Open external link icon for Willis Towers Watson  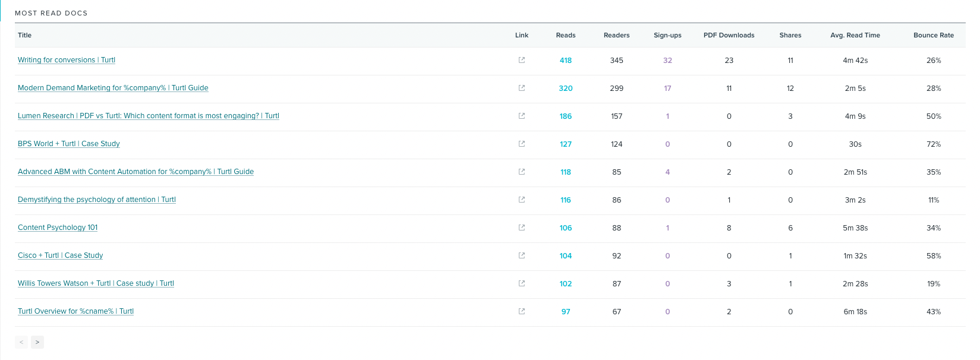click(x=522, y=283)
